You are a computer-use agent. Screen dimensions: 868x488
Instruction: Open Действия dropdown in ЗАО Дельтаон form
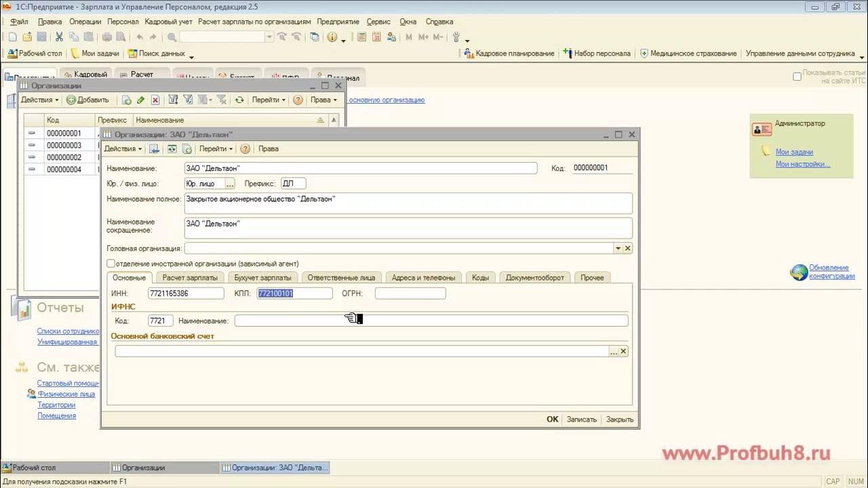(x=123, y=148)
